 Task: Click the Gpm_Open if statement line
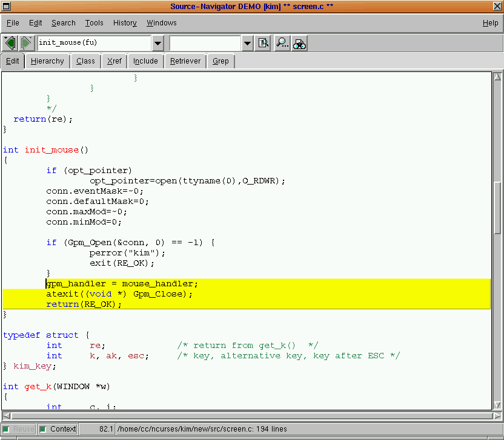tap(130, 243)
